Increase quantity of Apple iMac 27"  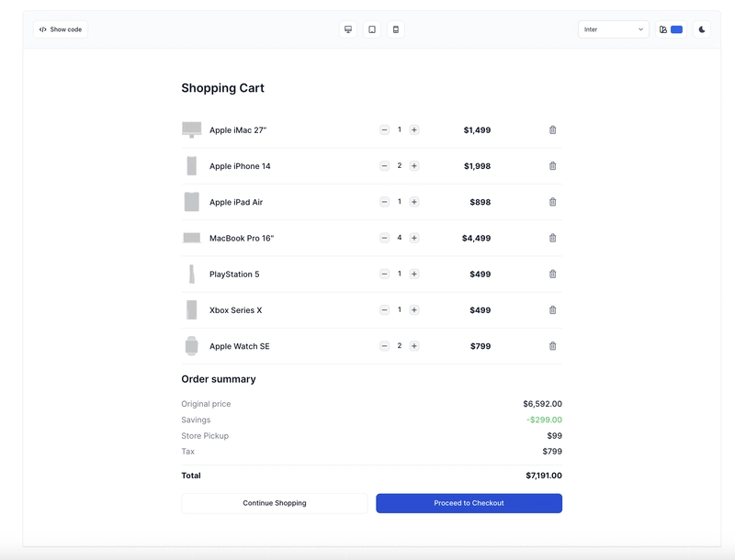[414, 129]
